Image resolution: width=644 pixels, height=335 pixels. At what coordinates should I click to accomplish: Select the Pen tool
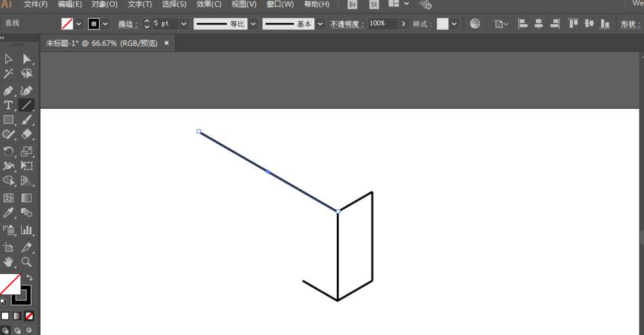point(8,90)
